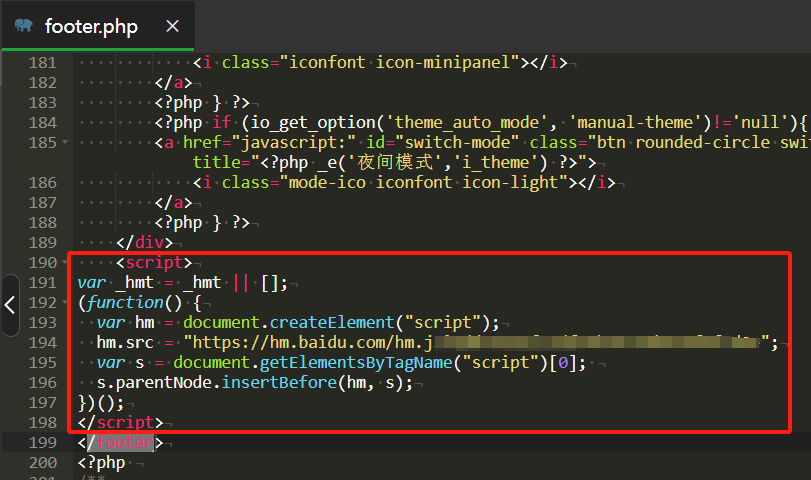Collapse the script block at line 190
This screenshot has height=480, width=811.
pyautogui.click(x=65, y=263)
